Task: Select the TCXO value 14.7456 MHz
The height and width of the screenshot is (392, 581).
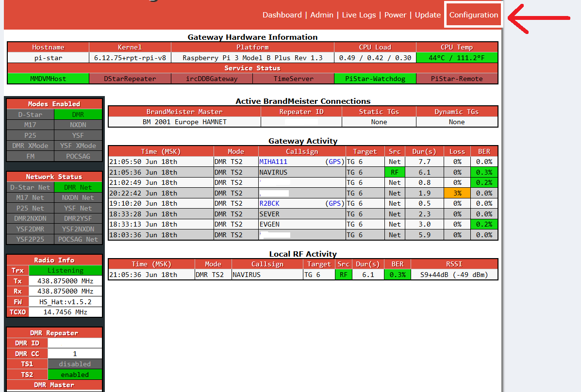Action: pos(66,312)
